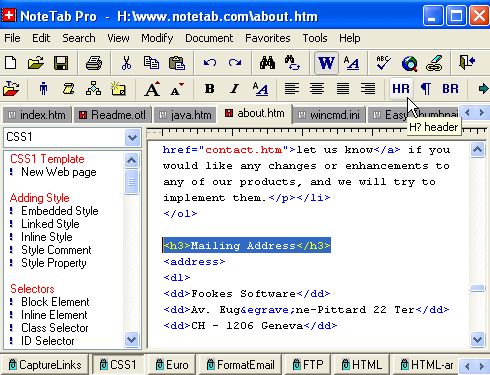Click the chain link icon
Image resolution: width=490 pixels, height=375 pixels.
pos(434,63)
